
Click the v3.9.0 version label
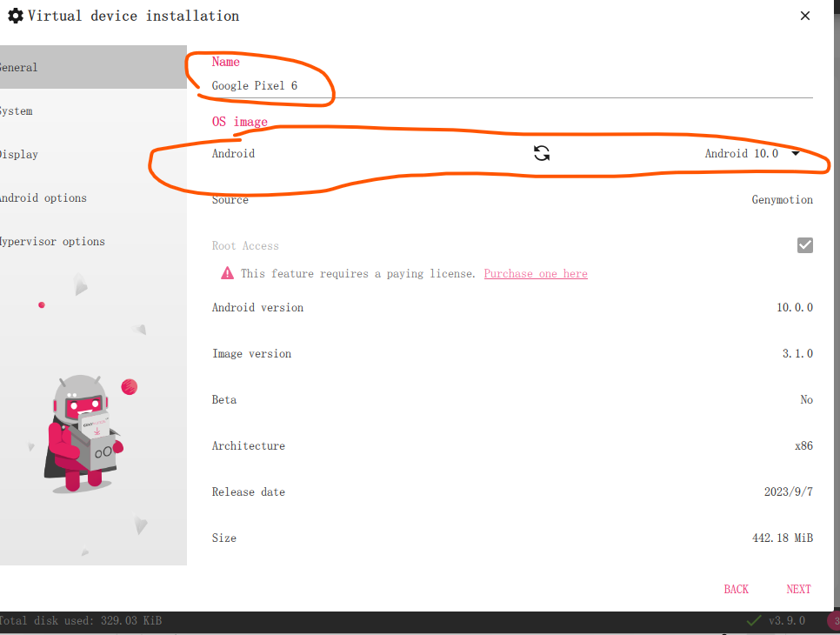(x=786, y=620)
